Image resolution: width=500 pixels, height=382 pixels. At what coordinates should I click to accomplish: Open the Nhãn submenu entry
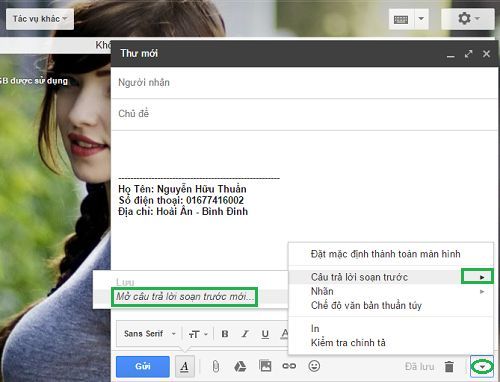click(x=391, y=291)
